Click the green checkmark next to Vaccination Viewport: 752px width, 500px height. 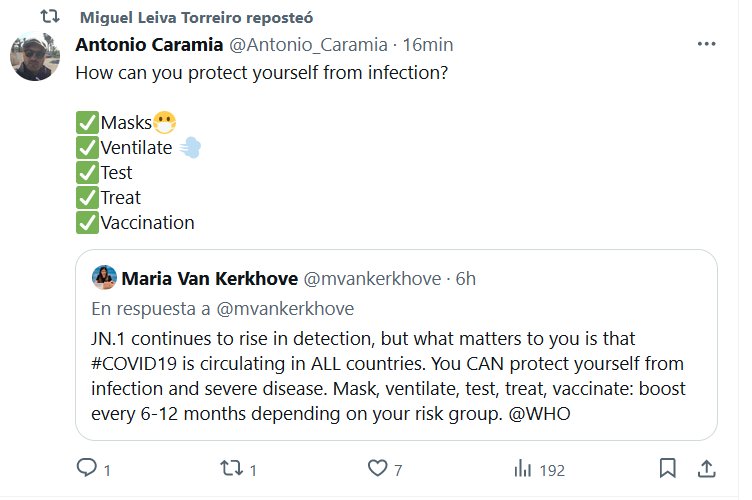coord(87,222)
